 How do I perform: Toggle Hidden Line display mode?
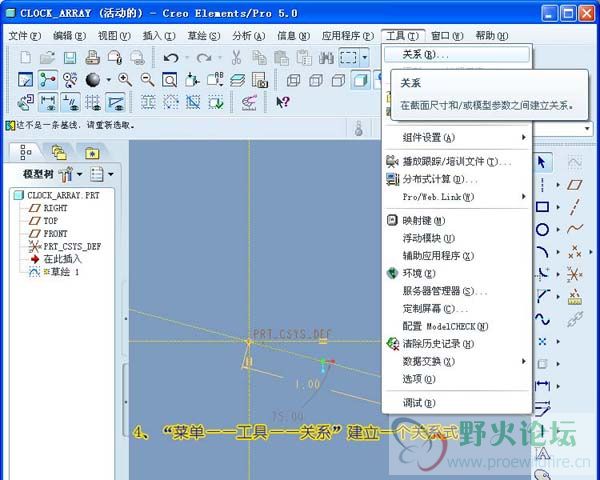point(316,80)
